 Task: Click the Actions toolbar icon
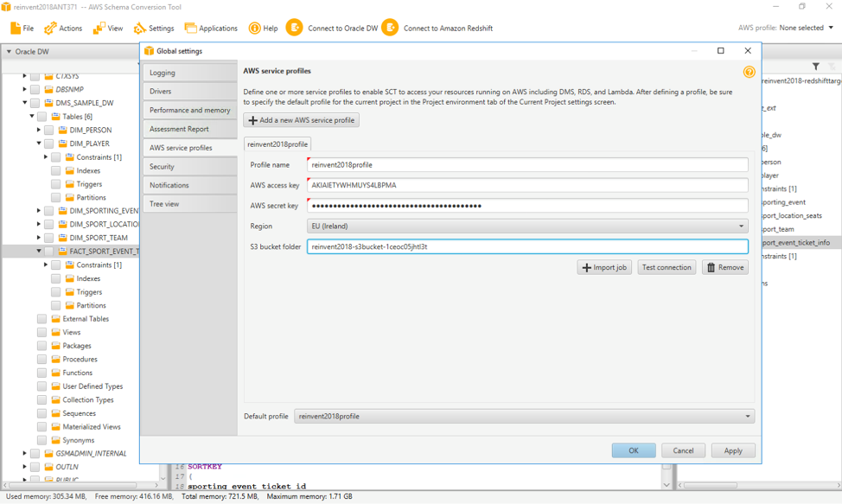point(50,28)
